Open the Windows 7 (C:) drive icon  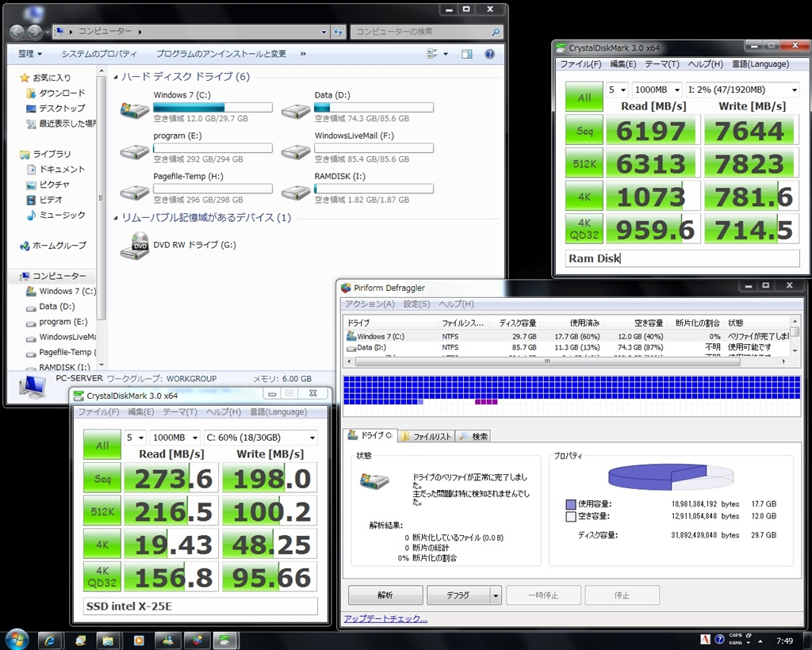(134, 109)
